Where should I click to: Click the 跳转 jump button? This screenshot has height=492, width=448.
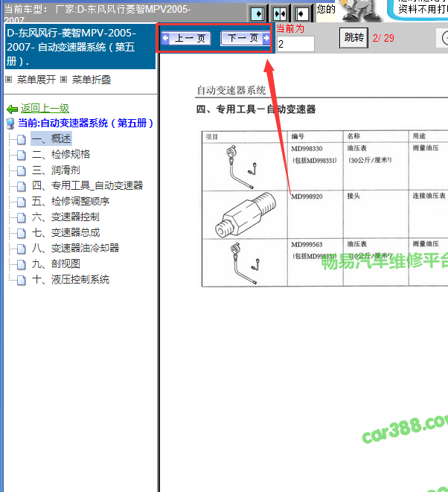pos(353,38)
